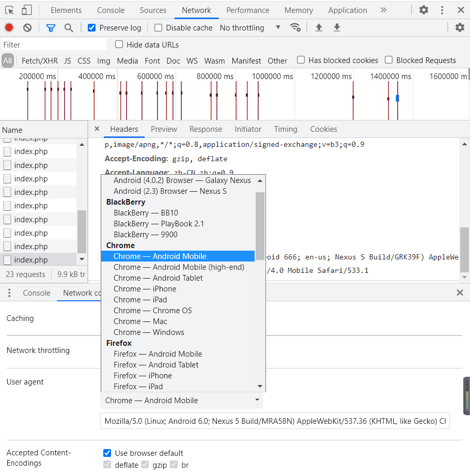This screenshot has width=470, height=476.
Task: Select the highlighted bottom index.php request
Action: tap(38, 260)
